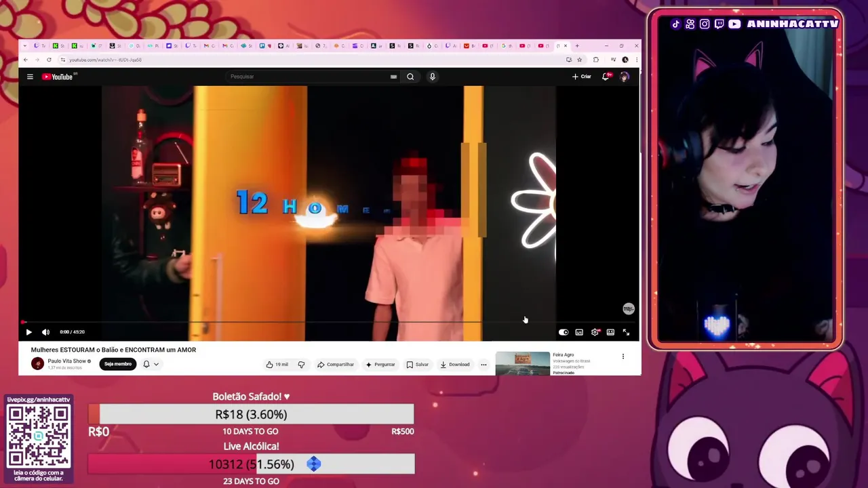Viewport: 868px width, 488px height.
Task: Open the YouTube icon in stream header
Action: tap(734, 24)
